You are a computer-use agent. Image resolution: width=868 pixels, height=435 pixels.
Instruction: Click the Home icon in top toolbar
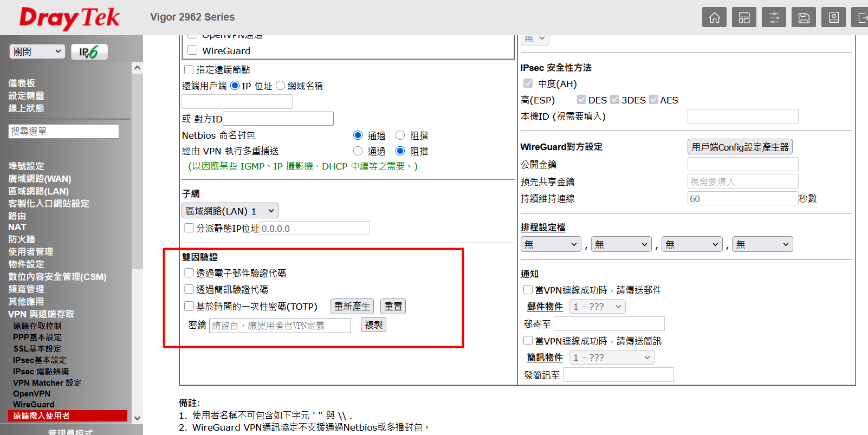pyautogui.click(x=714, y=17)
